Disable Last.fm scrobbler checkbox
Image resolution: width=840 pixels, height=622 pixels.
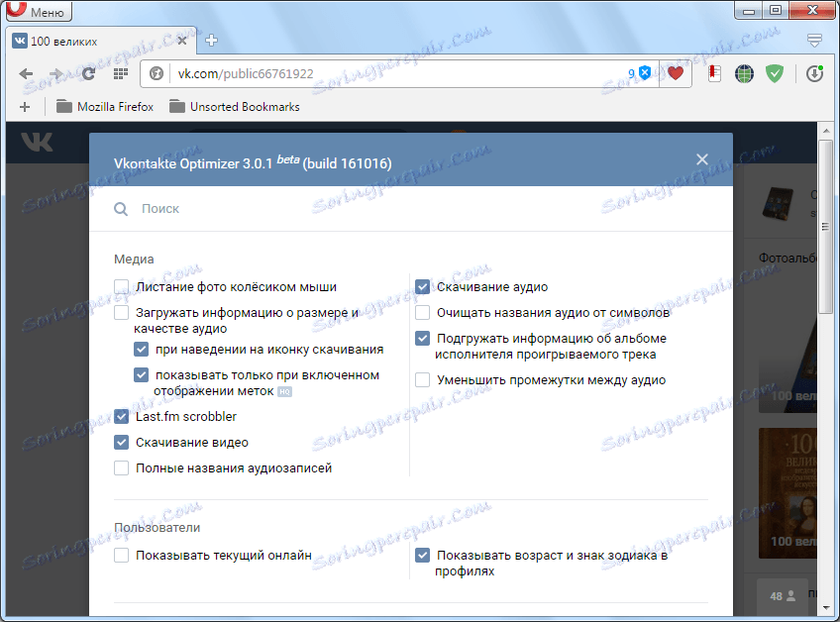click(x=122, y=416)
